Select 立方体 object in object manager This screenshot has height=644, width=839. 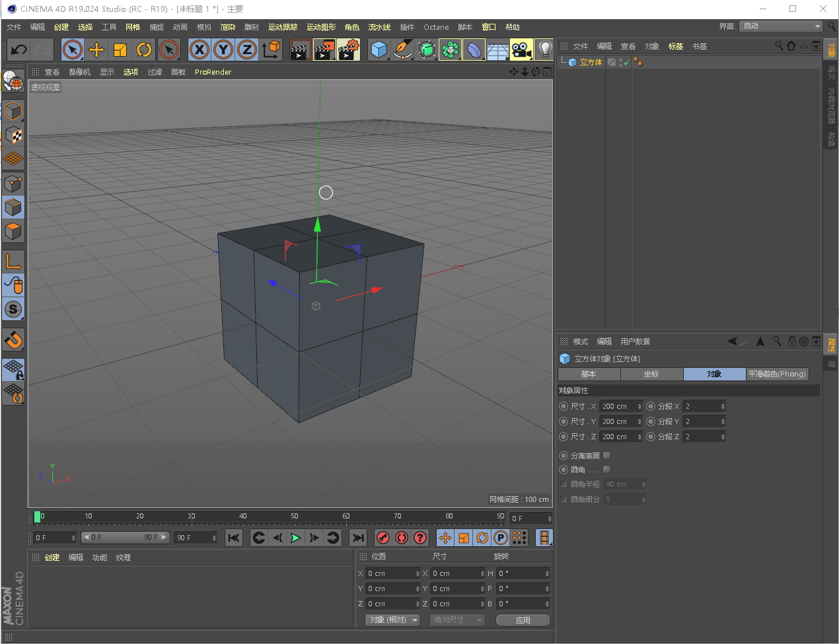click(591, 62)
